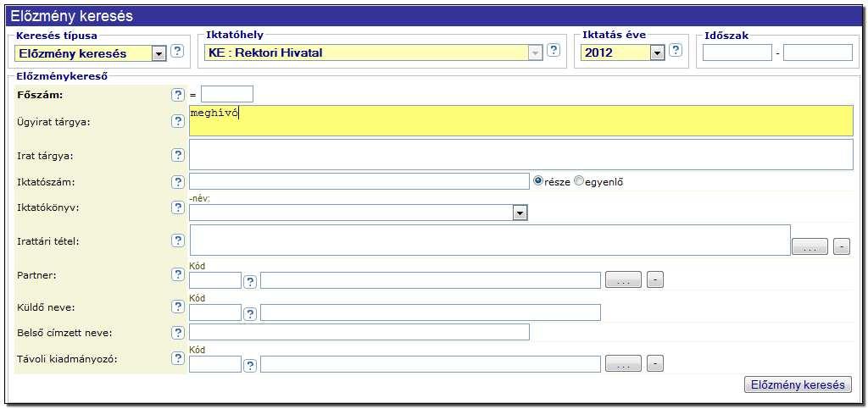
Task: Show help for Küldő neve row label
Action: tap(178, 307)
